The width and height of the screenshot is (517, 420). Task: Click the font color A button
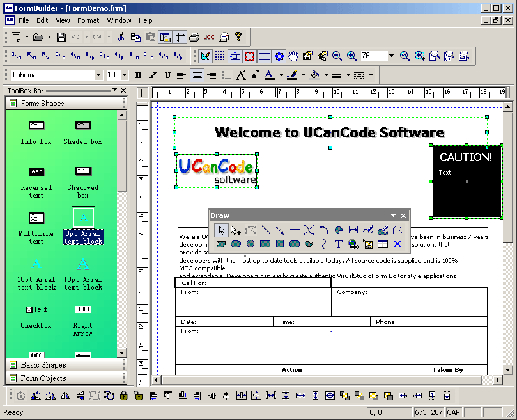[270, 75]
